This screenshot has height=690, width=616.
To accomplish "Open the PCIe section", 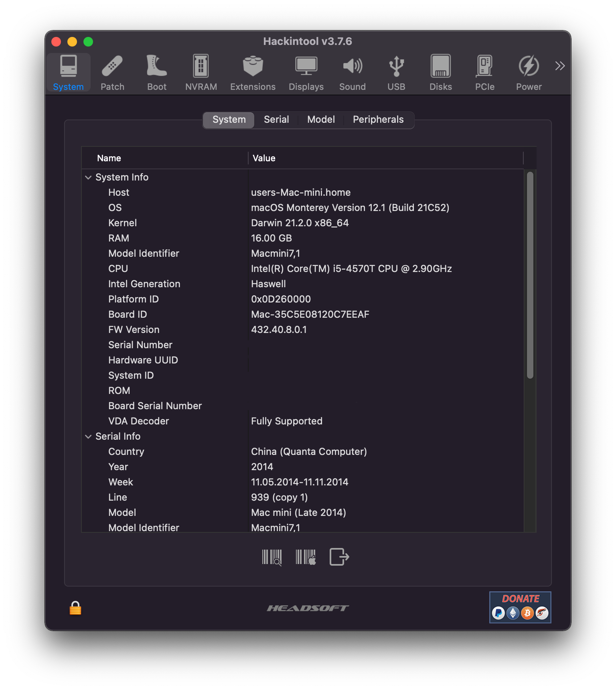I will pyautogui.click(x=484, y=73).
